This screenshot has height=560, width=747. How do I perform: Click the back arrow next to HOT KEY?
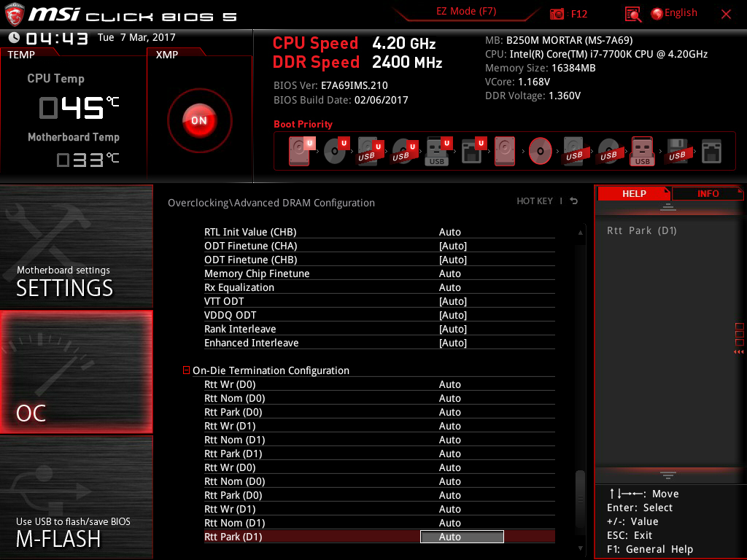[x=574, y=201]
